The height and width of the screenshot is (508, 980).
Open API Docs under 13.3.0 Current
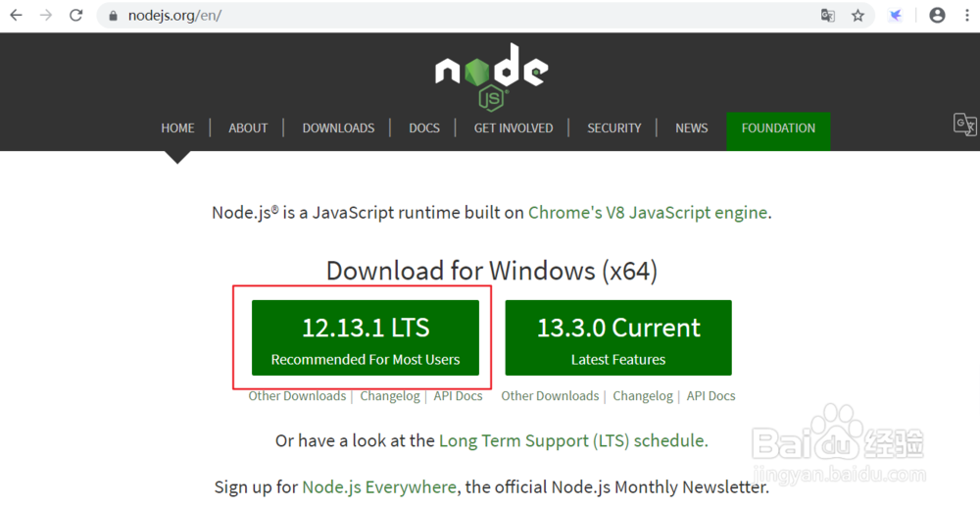[710, 396]
